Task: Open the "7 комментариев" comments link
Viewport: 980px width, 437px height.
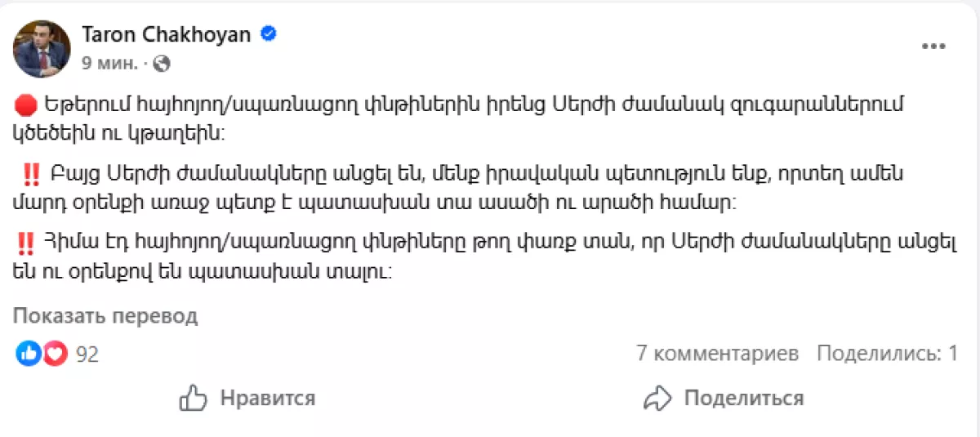Action: point(717,354)
